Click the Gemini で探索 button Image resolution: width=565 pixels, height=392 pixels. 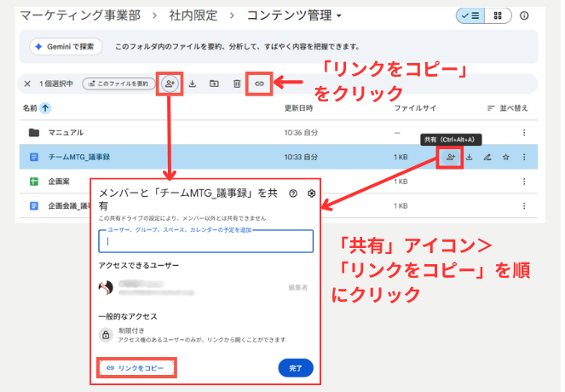point(66,47)
